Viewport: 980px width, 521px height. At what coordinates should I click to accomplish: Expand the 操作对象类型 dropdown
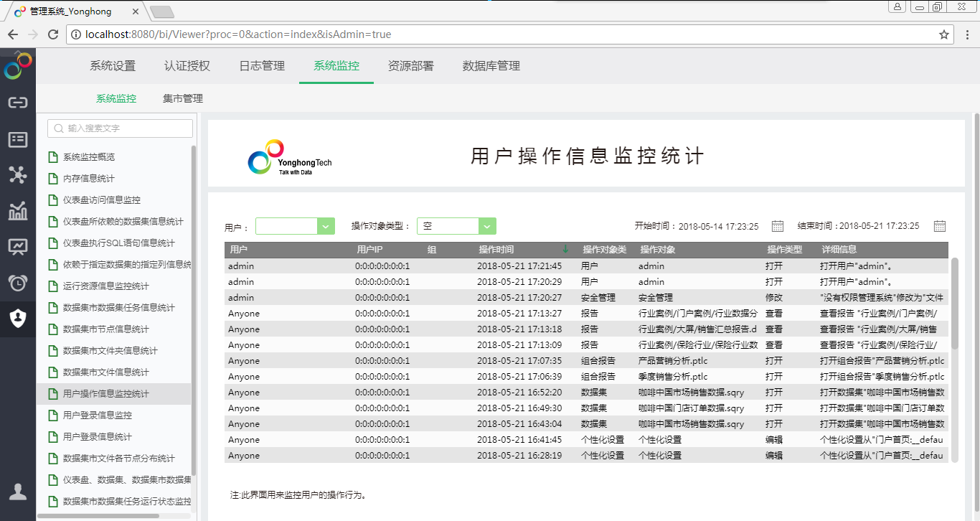point(487,226)
